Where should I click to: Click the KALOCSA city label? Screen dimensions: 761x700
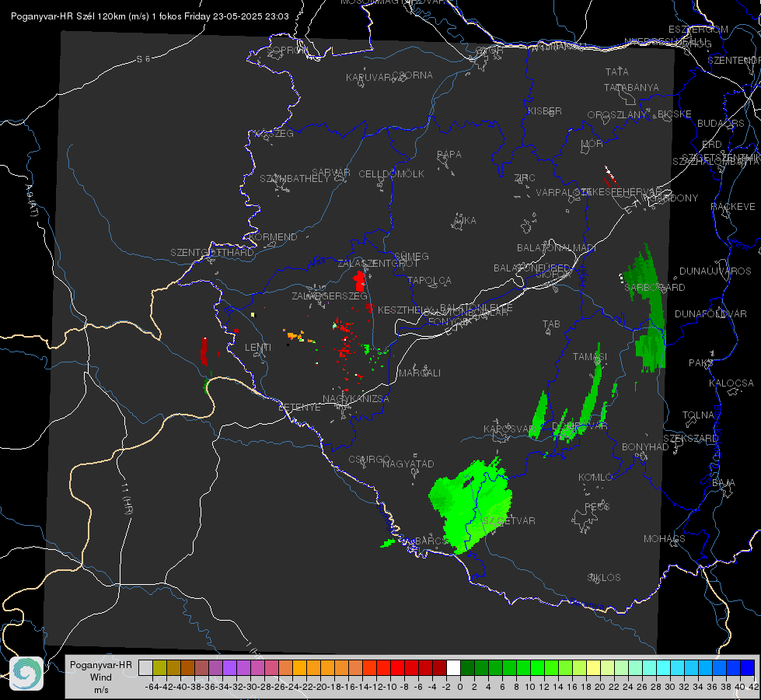point(731,383)
